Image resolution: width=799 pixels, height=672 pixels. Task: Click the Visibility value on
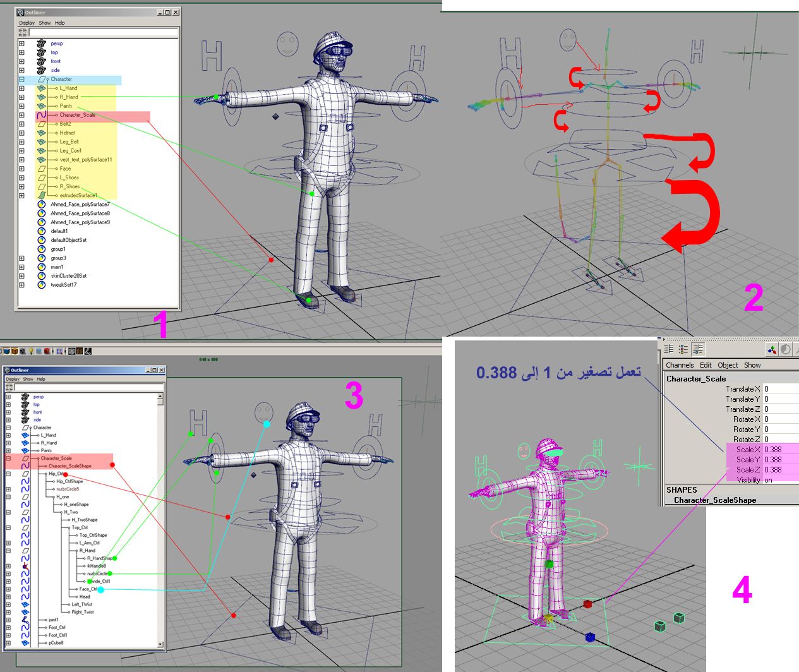(x=781, y=480)
